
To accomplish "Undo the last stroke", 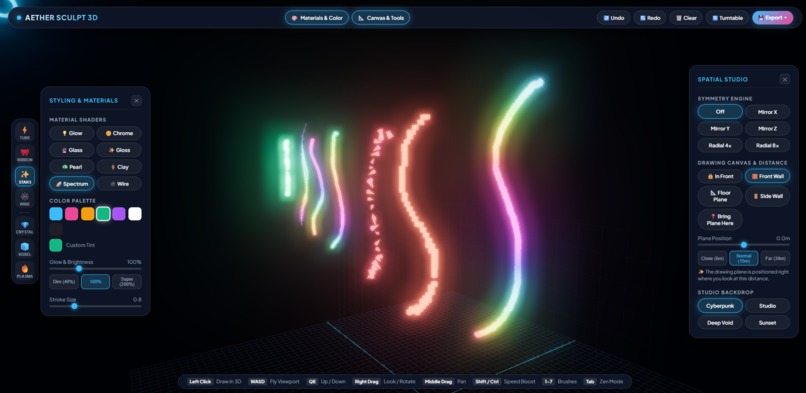I will pyautogui.click(x=614, y=18).
